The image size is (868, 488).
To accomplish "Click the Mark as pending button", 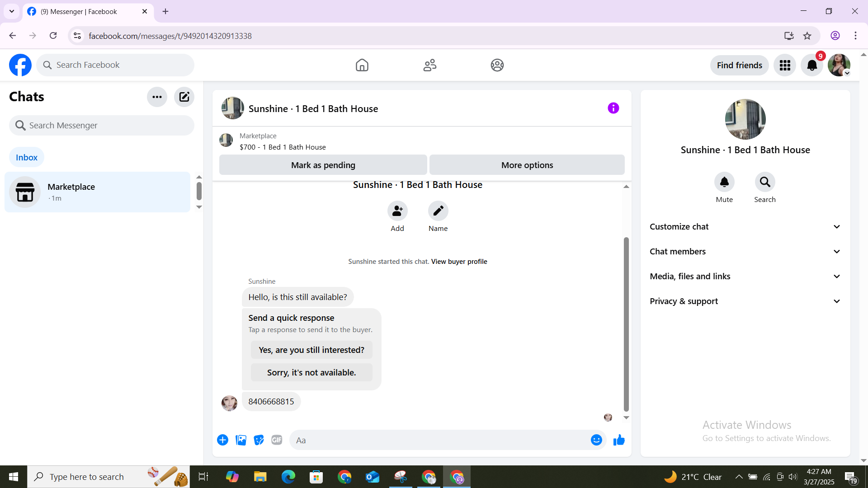I will pyautogui.click(x=323, y=165).
